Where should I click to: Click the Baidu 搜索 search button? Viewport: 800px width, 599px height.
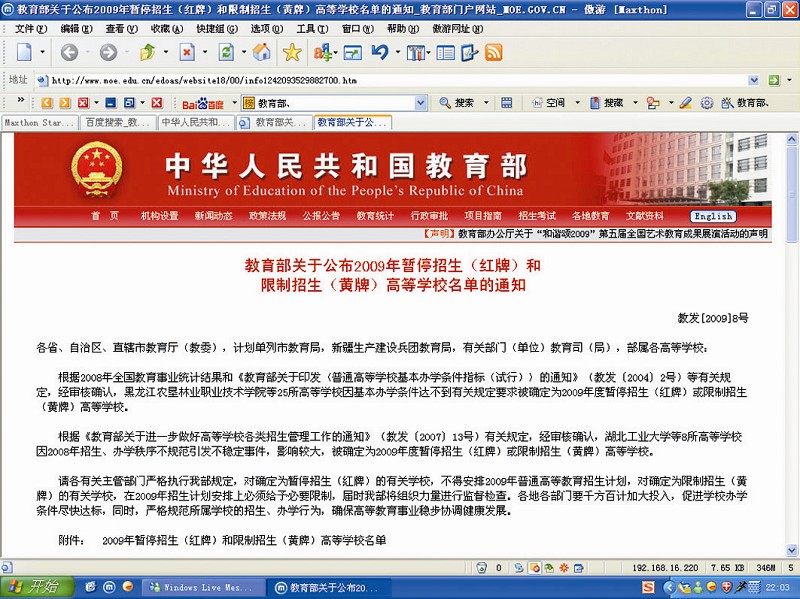coord(459,102)
